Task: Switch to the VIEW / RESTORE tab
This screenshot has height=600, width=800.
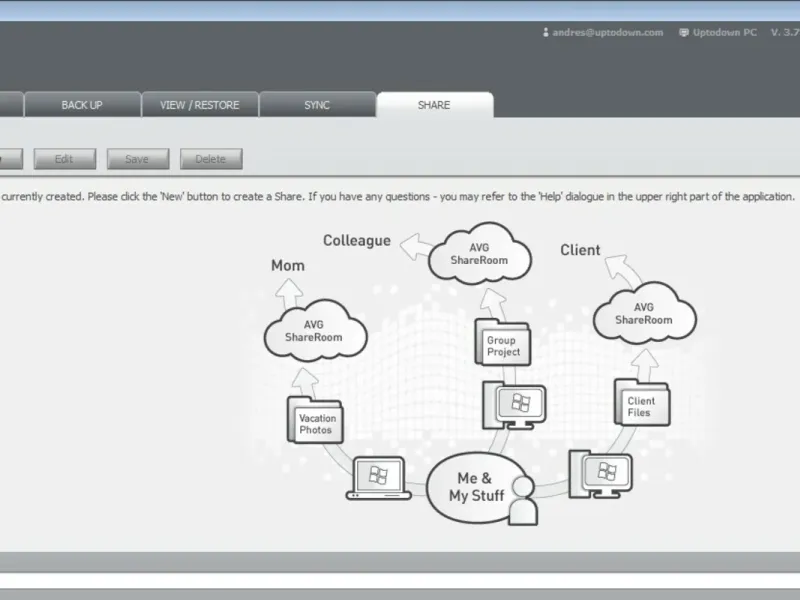Action: point(199,105)
